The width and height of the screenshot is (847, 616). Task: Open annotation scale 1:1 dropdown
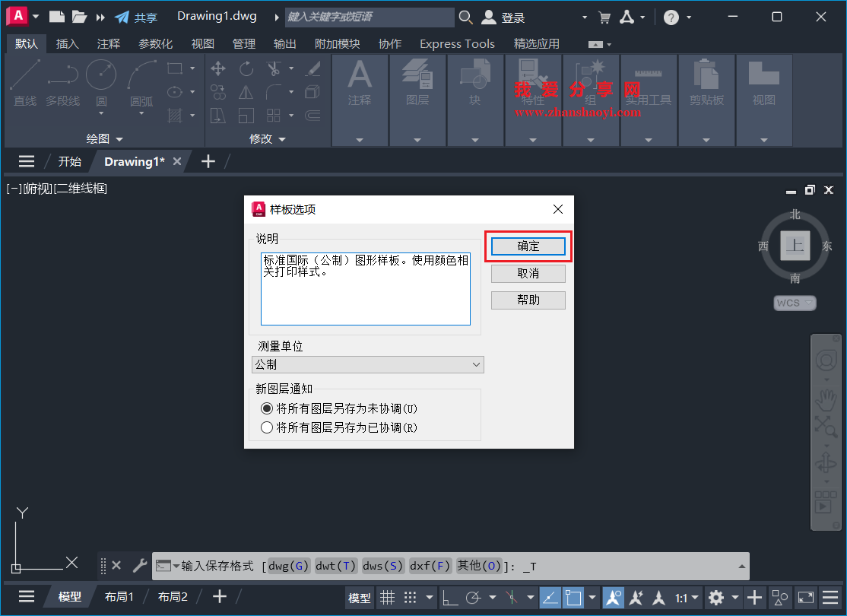pos(687,599)
